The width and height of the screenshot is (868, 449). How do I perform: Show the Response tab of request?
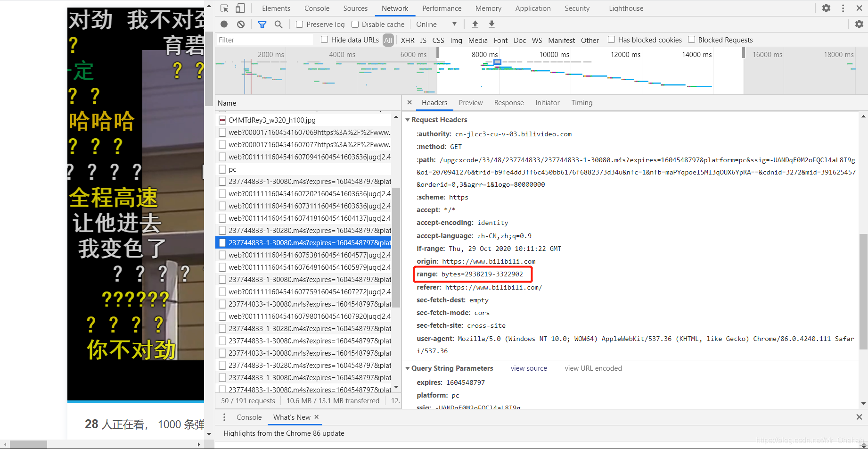tap(509, 103)
